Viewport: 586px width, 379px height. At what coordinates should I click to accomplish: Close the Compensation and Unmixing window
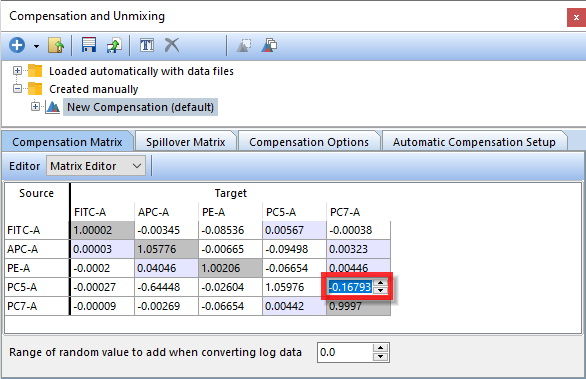coord(576,18)
